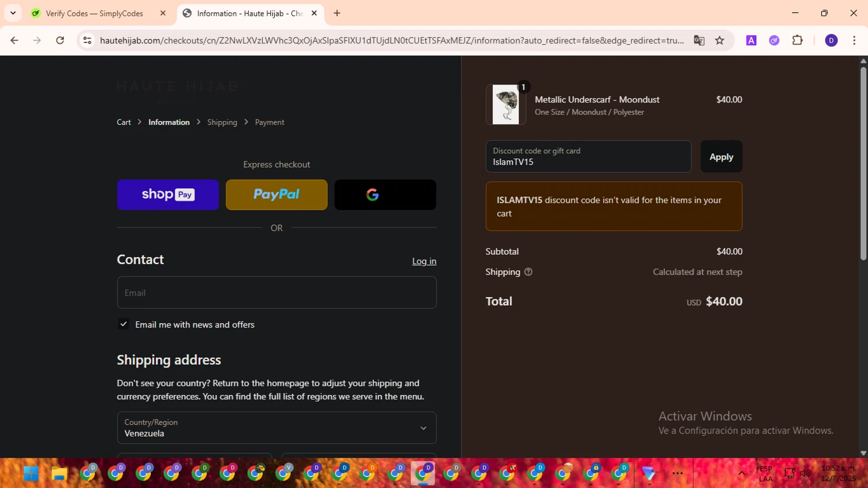Go to the Payment breadcrumb step

click(270, 122)
